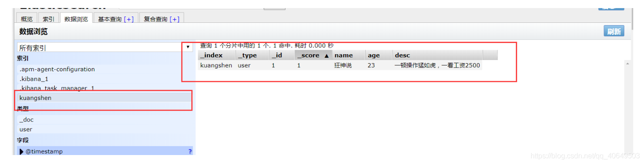Click the kuangshen cell in the result row
Screen dimensions: 644x164
click(216, 65)
